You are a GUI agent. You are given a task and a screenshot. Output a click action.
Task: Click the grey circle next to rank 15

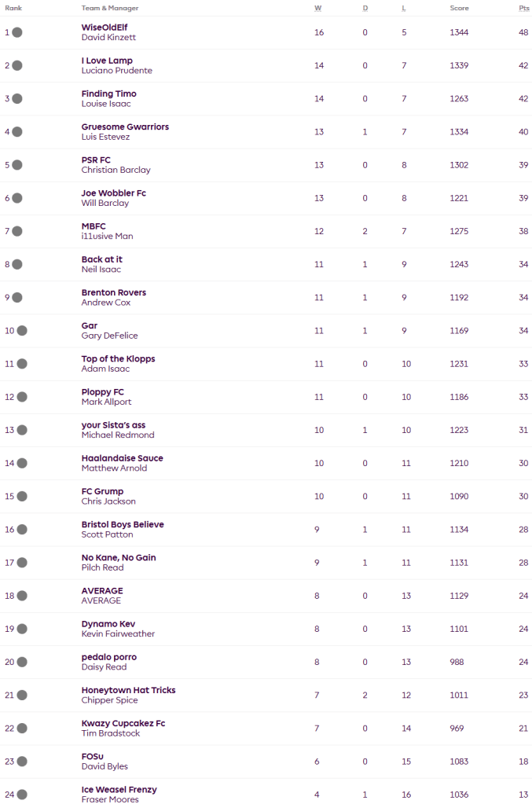[22, 497]
